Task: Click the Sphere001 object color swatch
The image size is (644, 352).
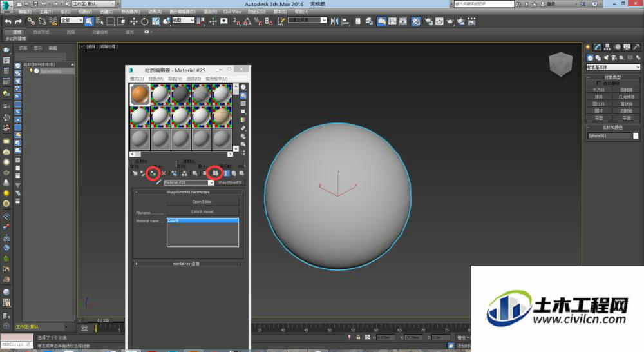Action: tap(636, 135)
